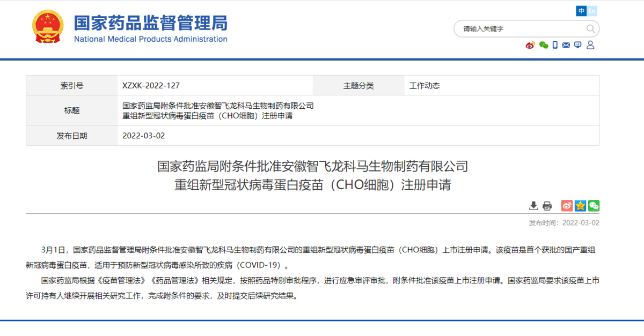Switch language to En

click(592, 11)
